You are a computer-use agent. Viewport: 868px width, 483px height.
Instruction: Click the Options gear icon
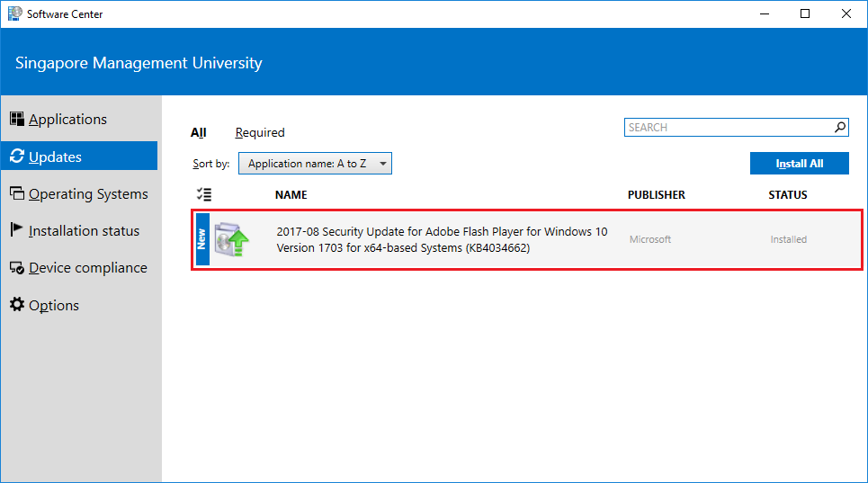pyautogui.click(x=16, y=304)
